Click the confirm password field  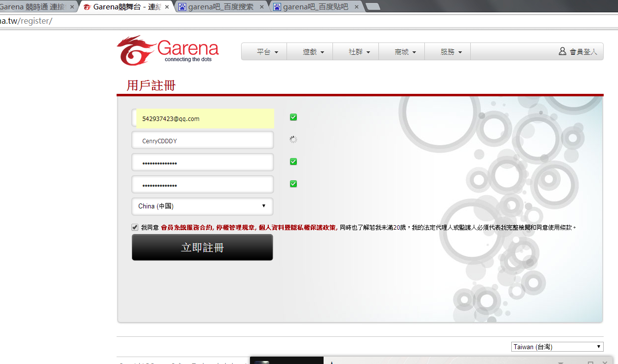pos(203,185)
